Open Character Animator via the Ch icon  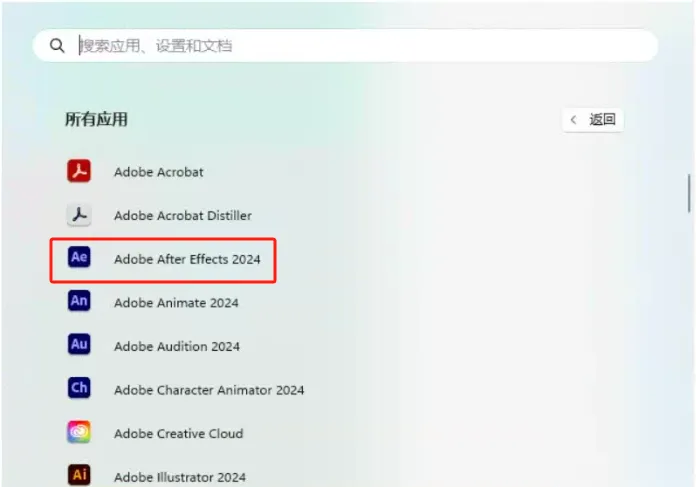pos(79,388)
